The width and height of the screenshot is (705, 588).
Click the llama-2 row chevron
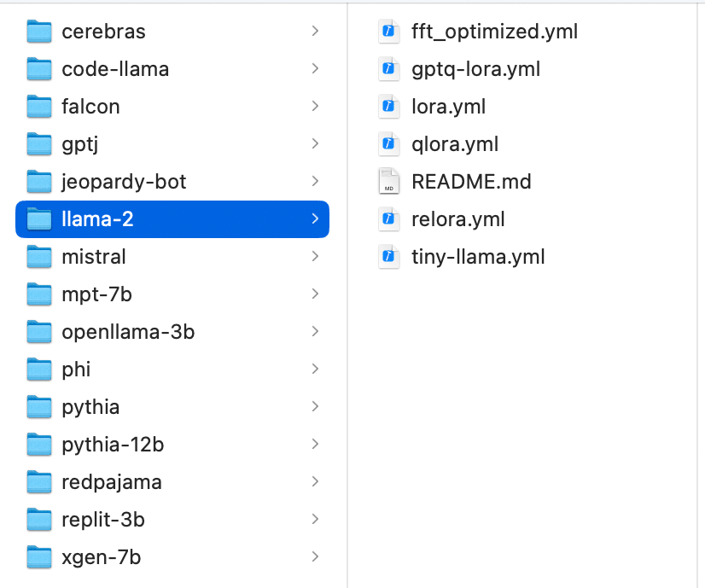tap(315, 219)
